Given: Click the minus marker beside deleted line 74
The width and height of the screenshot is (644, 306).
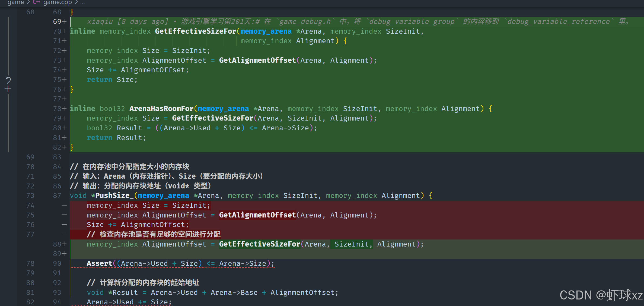Looking at the screenshot, I should (x=64, y=206).
